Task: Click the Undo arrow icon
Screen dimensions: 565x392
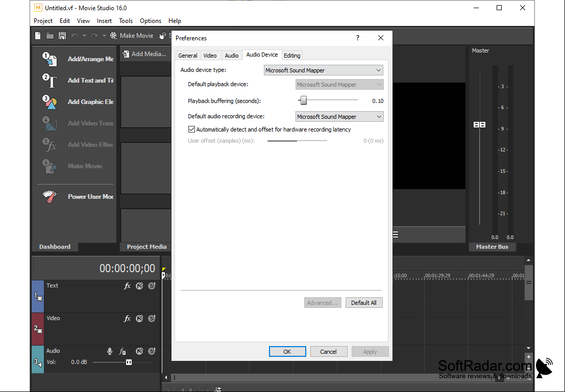Action: pyautogui.click(x=75, y=36)
